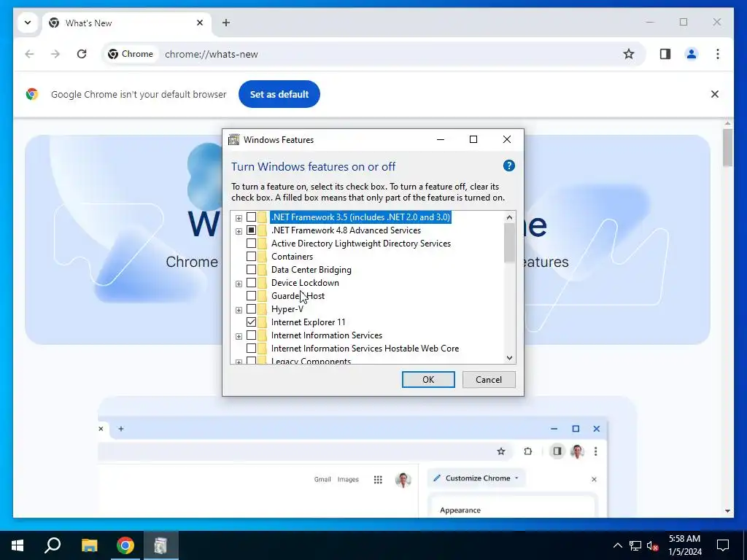The image size is (747, 560).
Task: Open the Chrome profile avatar icon
Action: click(x=692, y=54)
